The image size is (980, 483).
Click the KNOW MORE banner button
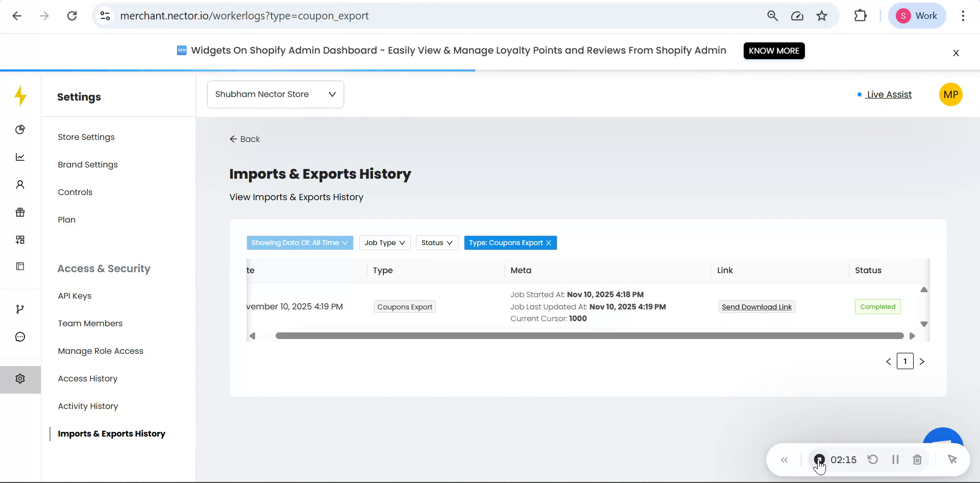pos(774,51)
